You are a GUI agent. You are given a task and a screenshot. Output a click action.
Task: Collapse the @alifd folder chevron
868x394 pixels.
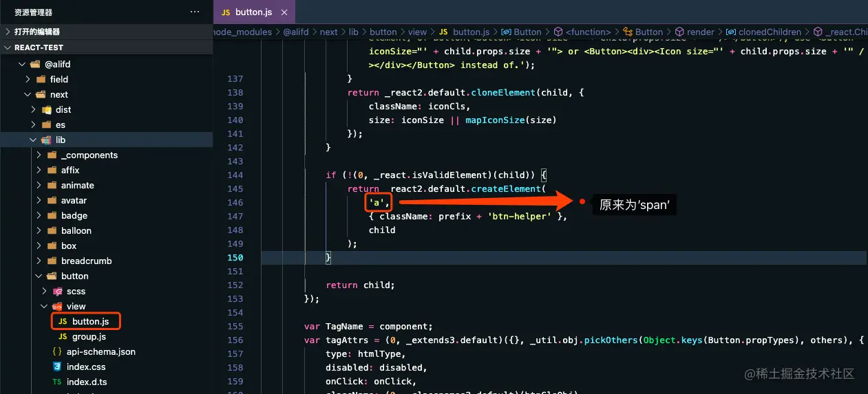pos(22,64)
